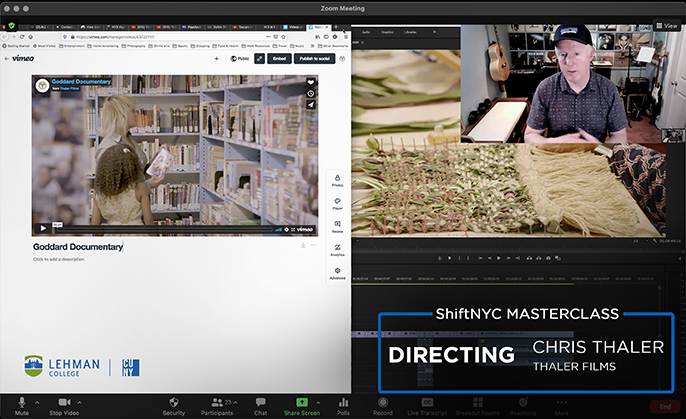Toggle fullscreen in the Vimeo player

coord(293,229)
